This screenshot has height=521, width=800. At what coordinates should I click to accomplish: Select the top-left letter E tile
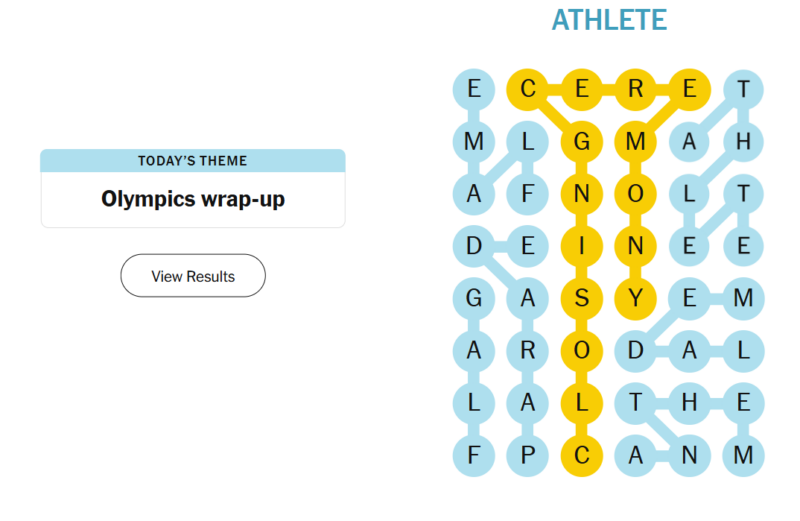coord(473,90)
